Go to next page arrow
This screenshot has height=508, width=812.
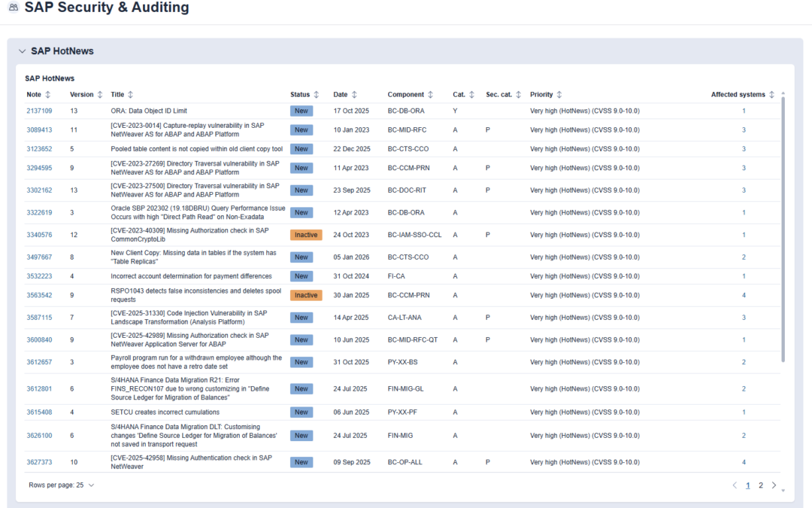(x=774, y=485)
